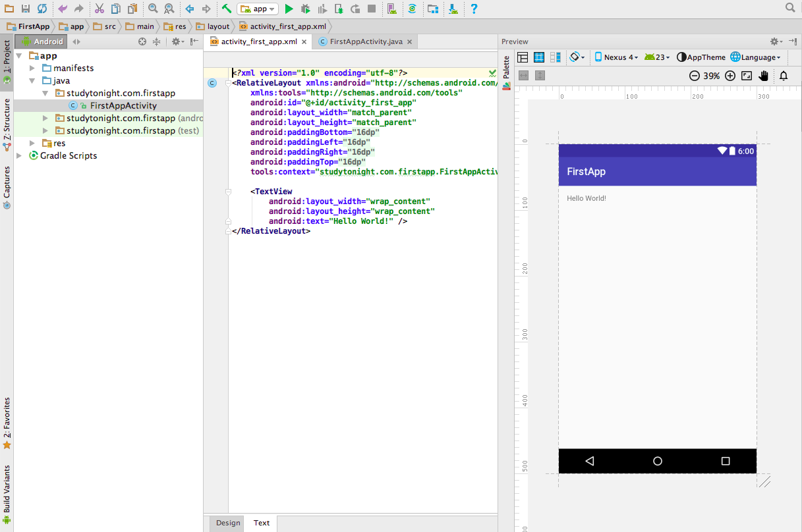Viewport: 802px width, 532px height.
Task: Close the activity_first_app.xml tab
Action: (304, 41)
